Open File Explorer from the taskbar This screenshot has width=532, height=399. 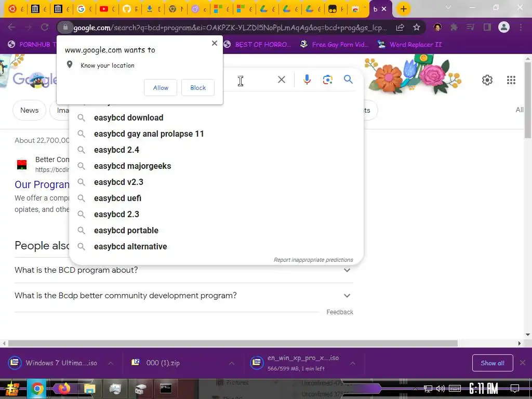click(x=89, y=389)
